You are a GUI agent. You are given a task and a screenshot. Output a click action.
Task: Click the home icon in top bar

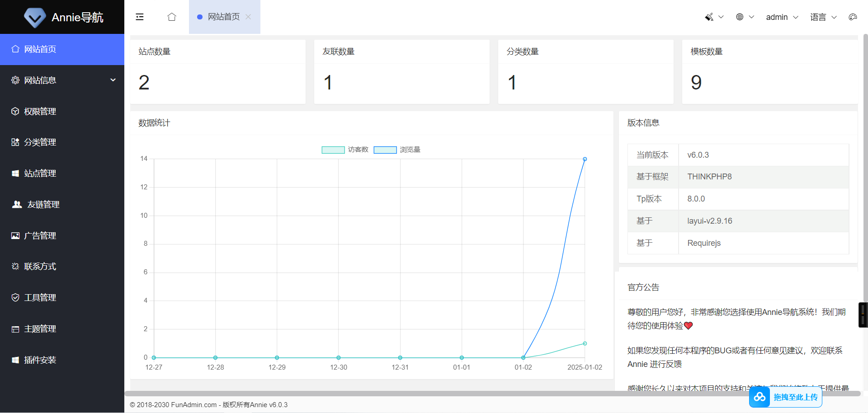(x=171, y=17)
